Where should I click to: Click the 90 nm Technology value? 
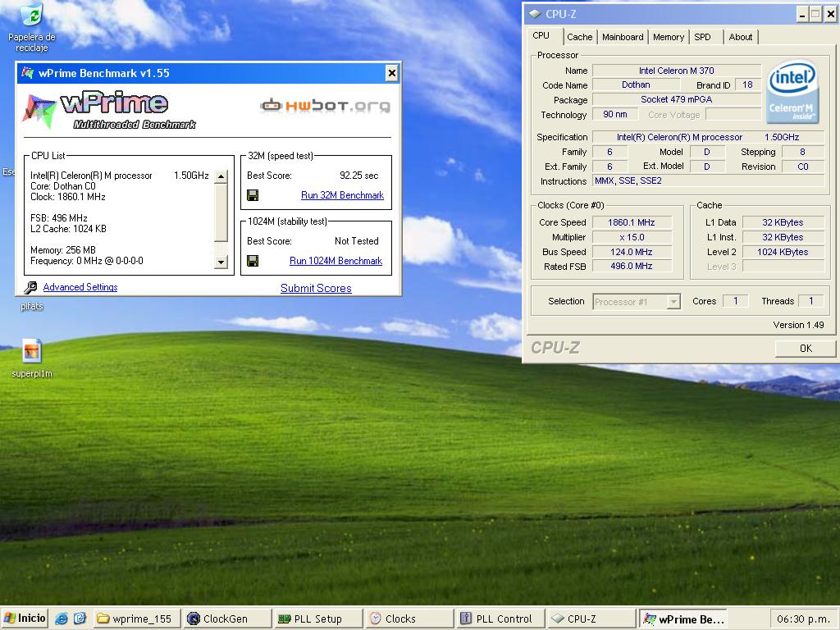pos(615,114)
